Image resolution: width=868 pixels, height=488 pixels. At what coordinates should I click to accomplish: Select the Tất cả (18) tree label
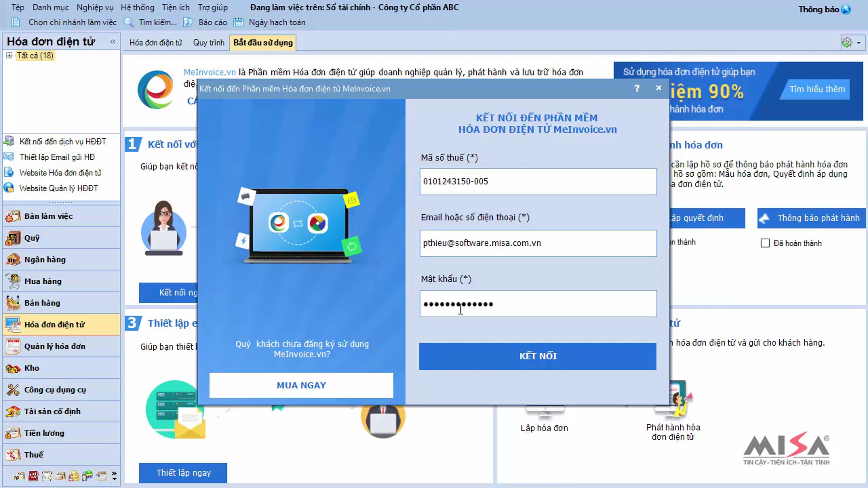(x=35, y=55)
